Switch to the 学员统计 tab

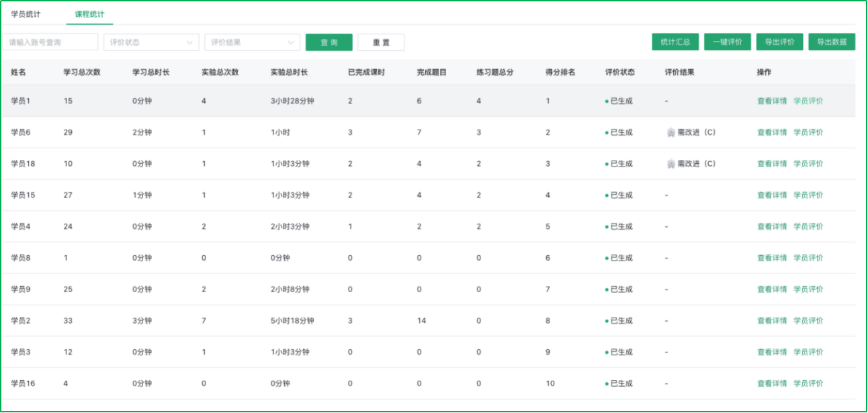(26, 14)
